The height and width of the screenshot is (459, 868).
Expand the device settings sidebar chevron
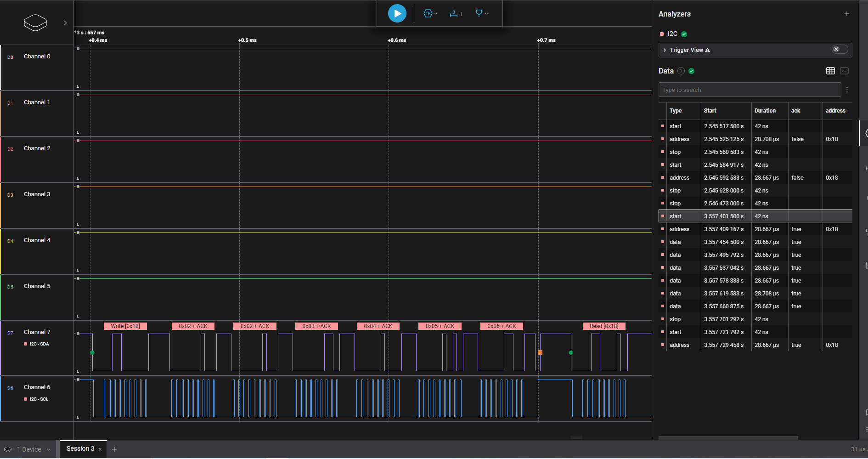(65, 23)
